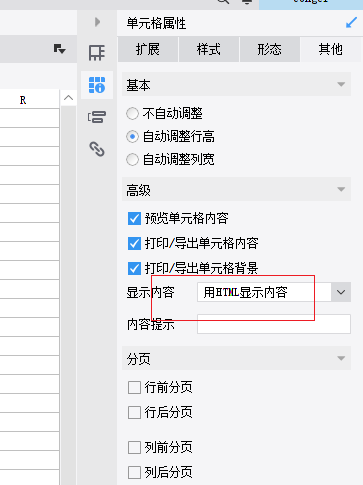
Task: Click the corner cell selector arrow icon
Action: tap(60, 49)
